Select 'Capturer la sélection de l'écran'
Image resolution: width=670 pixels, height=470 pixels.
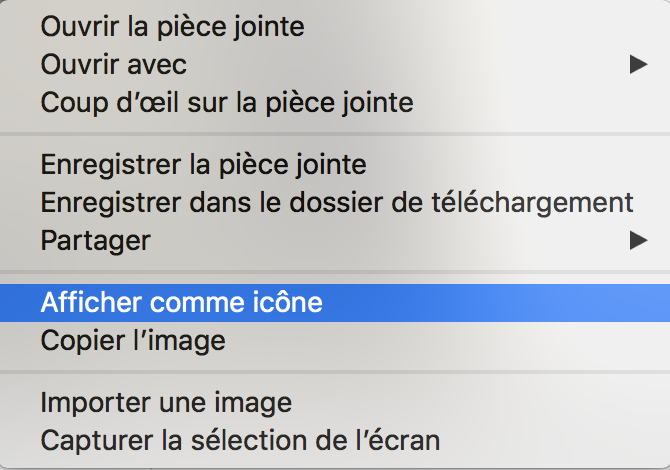pyautogui.click(x=240, y=439)
